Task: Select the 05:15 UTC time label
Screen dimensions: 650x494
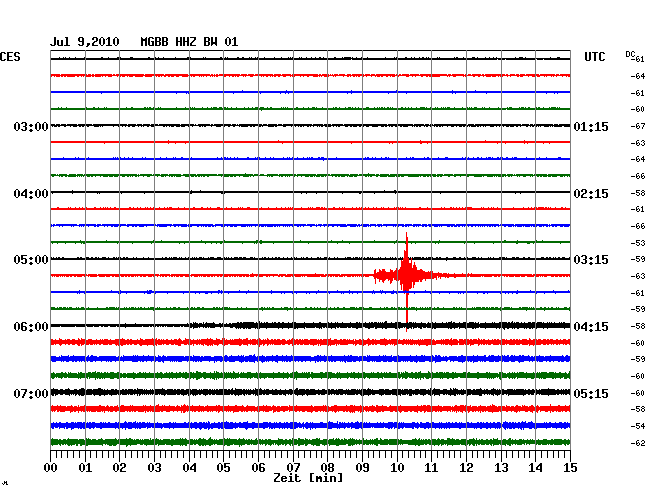Action: click(591, 393)
